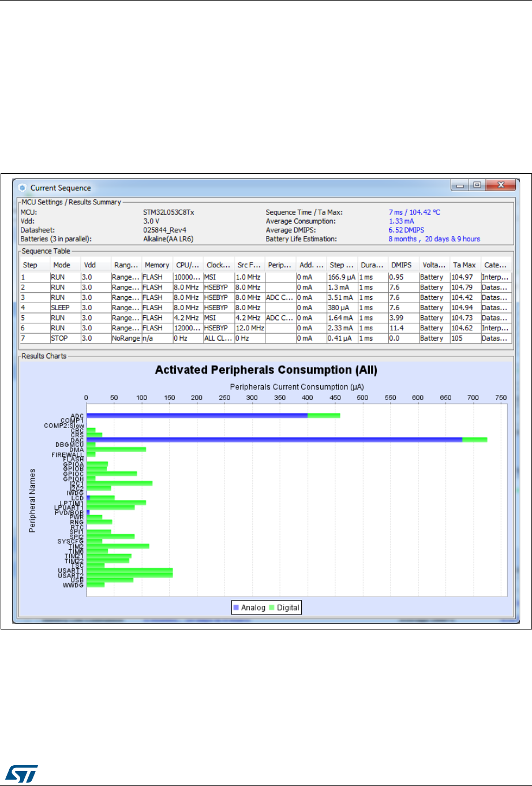Select the Digital legend swatch
This screenshot has height=786, width=532.
[x=272, y=608]
